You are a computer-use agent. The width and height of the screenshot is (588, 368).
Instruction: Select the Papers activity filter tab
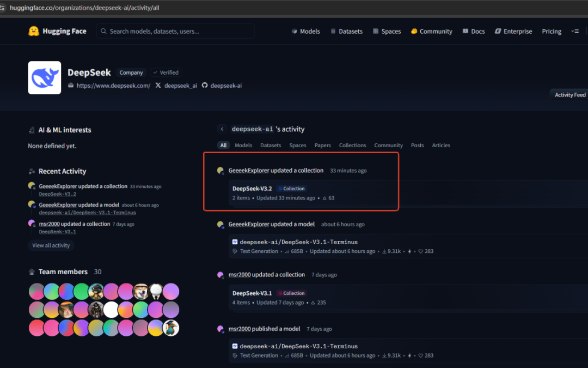(322, 146)
